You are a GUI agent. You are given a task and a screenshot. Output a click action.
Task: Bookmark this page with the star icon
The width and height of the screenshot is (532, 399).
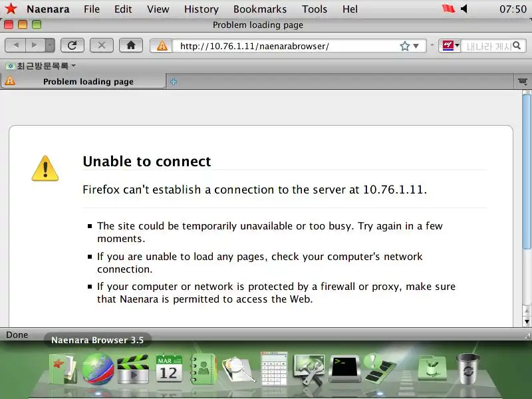point(404,46)
